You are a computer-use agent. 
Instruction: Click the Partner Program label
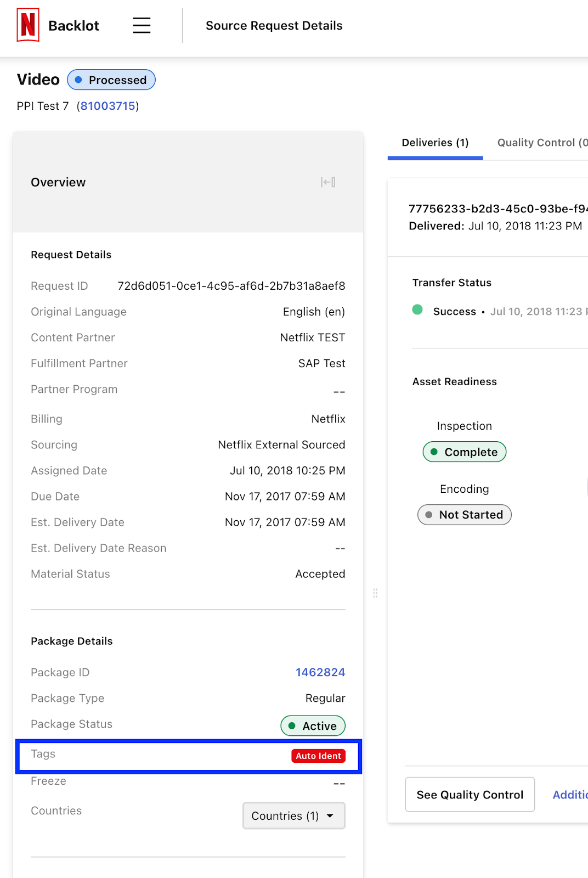(x=74, y=389)
